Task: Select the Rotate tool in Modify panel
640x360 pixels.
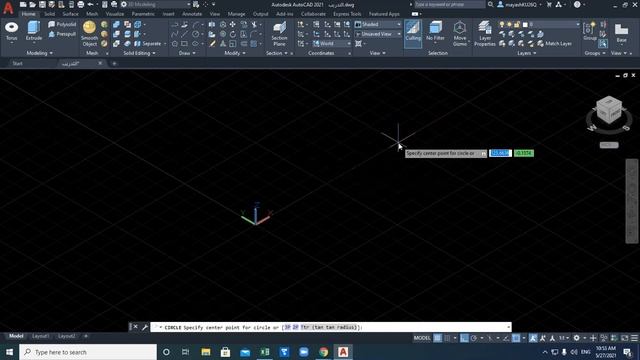Action: [233, 34]
